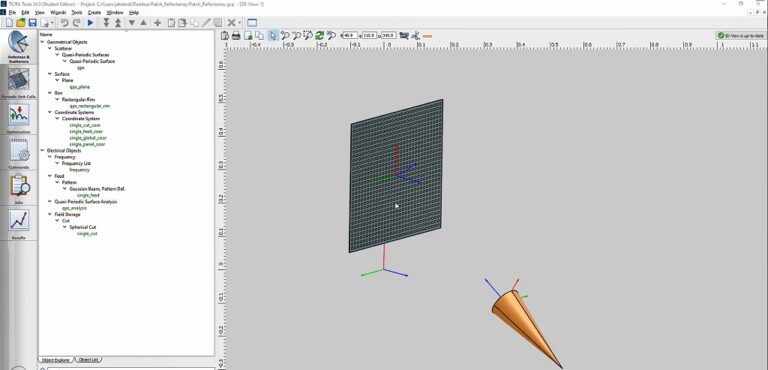This screenshot has height=370, width=768.
Task: Open the Jobs sidebar section
Action: tap(19, 189)
